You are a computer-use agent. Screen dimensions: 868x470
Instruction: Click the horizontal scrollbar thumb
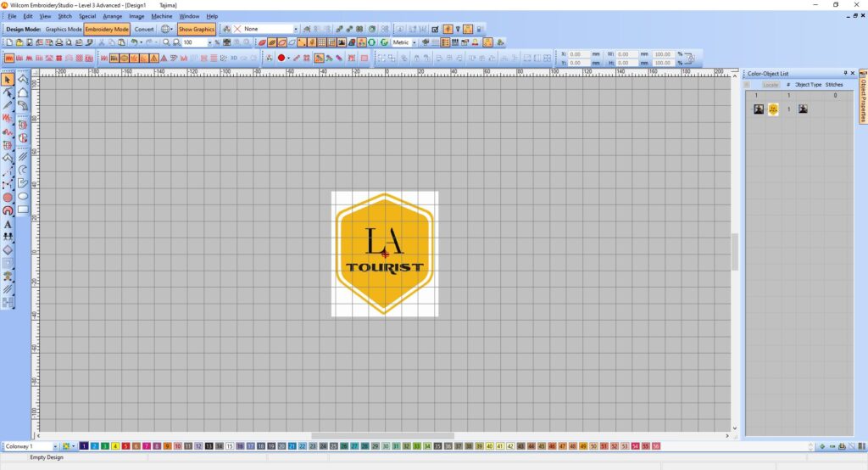382,435
